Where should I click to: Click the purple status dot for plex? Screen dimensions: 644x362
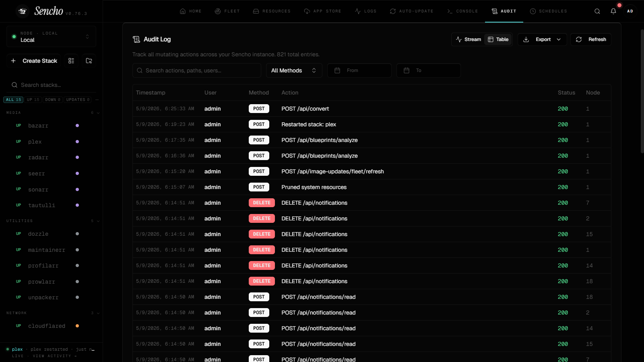(x=77, y=142)
